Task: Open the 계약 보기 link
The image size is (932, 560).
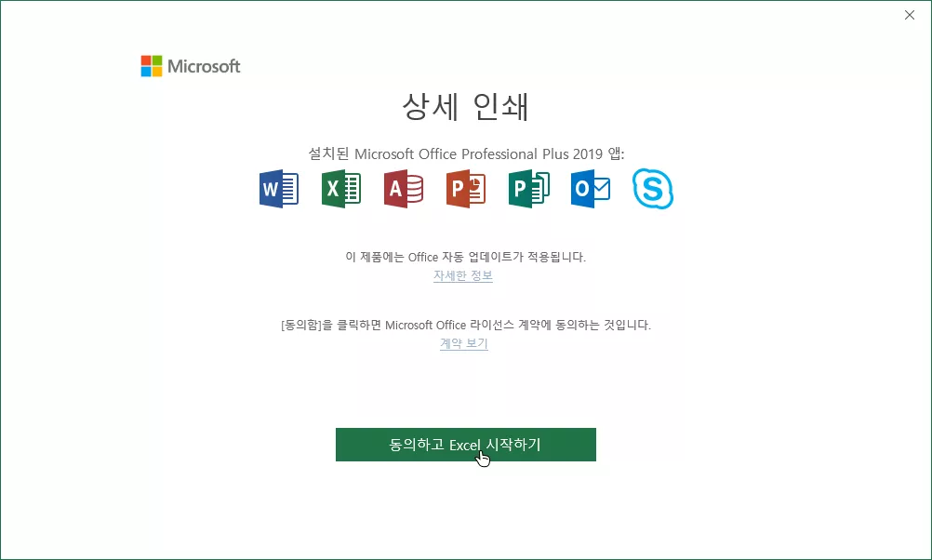Action: pos(463,343)
